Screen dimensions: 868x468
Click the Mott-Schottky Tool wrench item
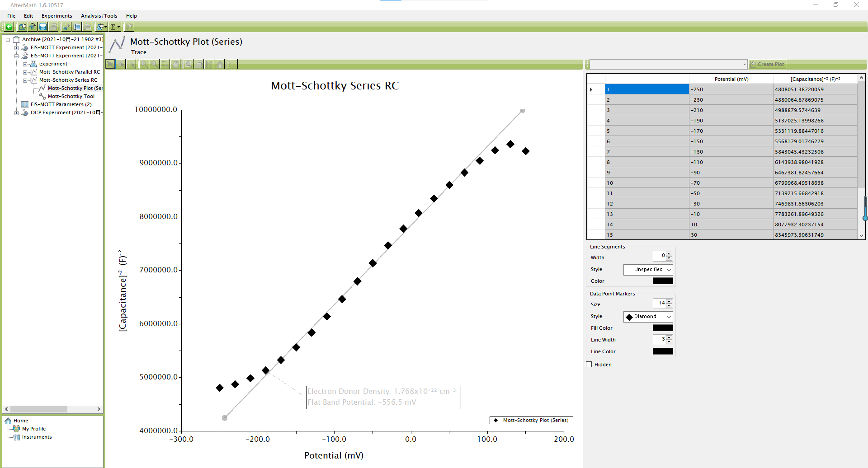(71, 96)
